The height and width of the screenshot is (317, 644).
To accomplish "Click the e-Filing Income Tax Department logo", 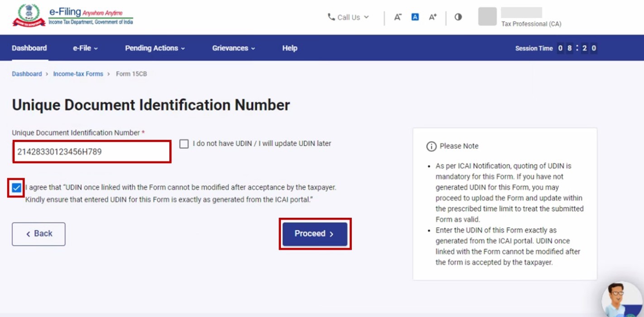I will [x=72, y=17].
